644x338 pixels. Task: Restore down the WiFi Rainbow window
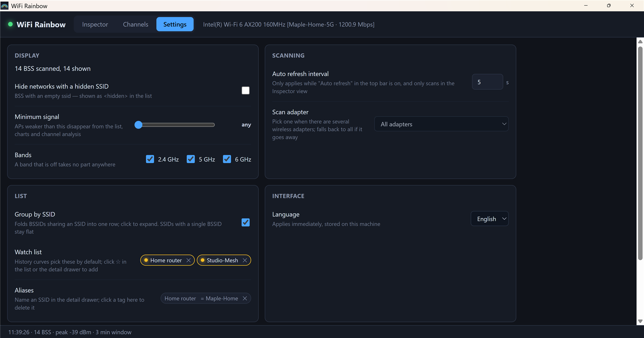coord(609,5)
